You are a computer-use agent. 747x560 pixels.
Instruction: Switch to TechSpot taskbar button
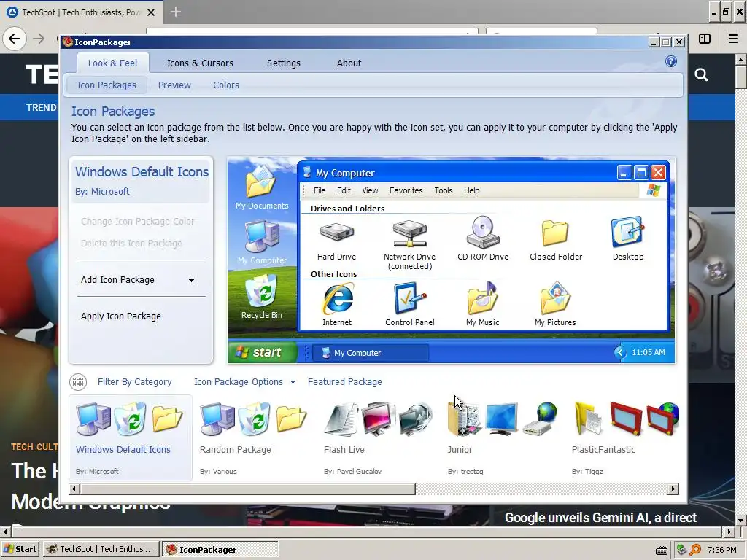(x=101, y=549)
